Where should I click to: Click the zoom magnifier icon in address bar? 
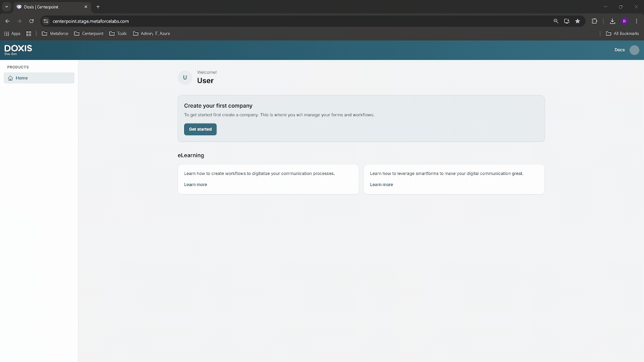coord(556,21)
